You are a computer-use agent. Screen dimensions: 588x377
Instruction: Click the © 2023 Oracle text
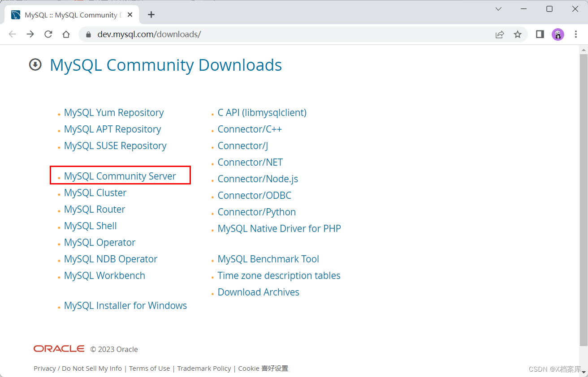coord(114,349)
